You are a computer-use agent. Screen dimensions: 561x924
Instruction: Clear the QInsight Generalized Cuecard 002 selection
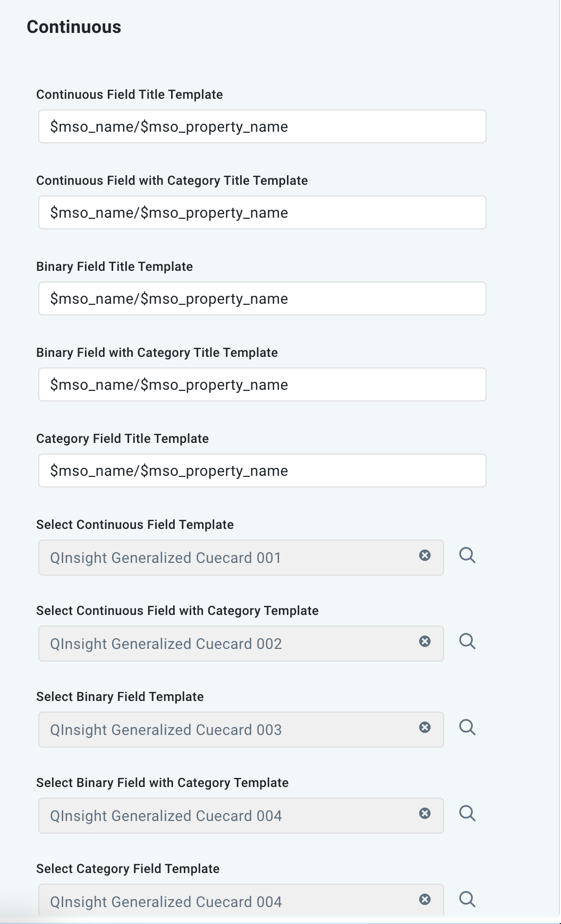[424, 641]
